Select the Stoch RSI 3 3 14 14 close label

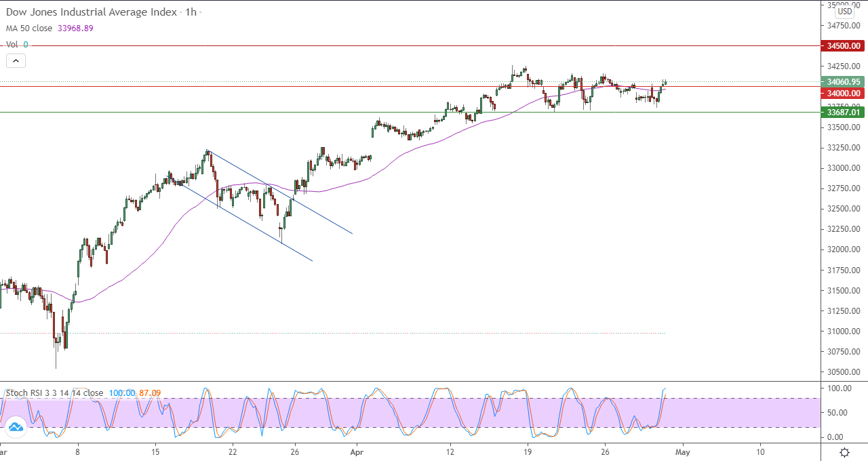pyautogui.click(x=55, y=393)
